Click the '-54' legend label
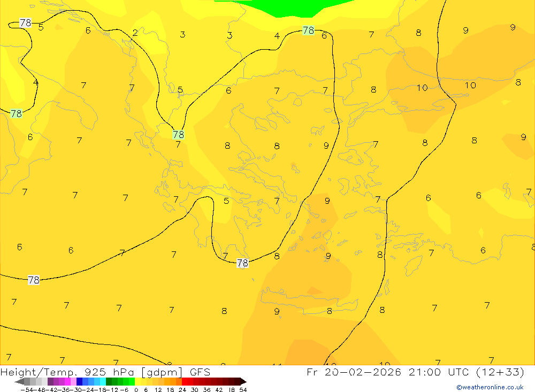 point(27,390)
